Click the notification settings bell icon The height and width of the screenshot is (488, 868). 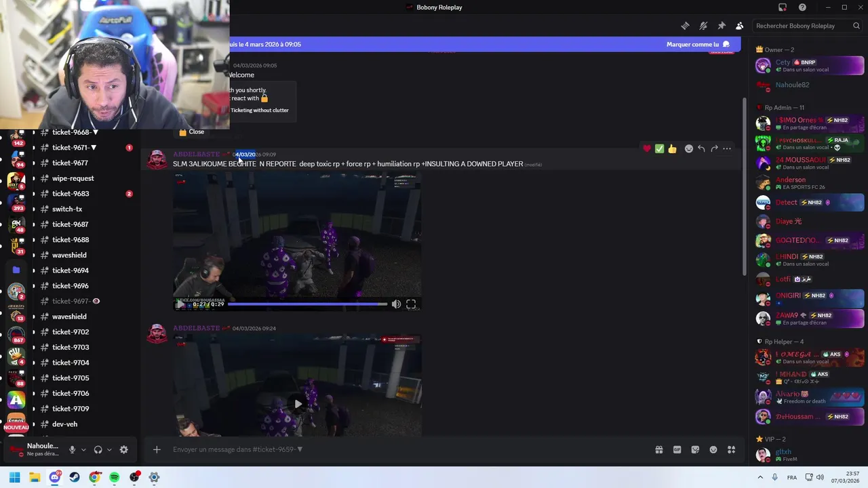coord(703,26)
